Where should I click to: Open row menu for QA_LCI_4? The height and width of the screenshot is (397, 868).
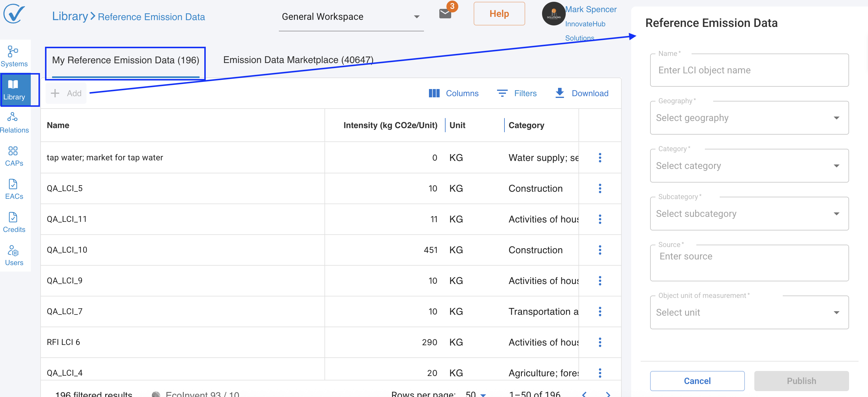[600, 373]
